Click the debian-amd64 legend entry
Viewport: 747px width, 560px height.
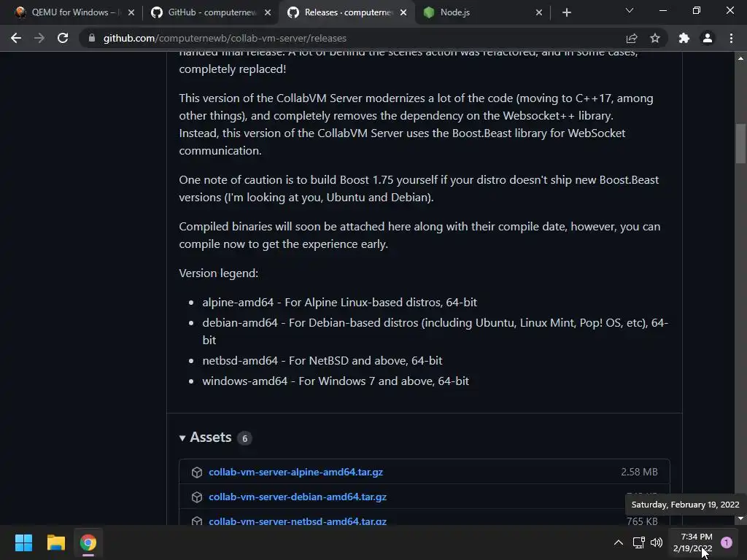coord(436,332)
